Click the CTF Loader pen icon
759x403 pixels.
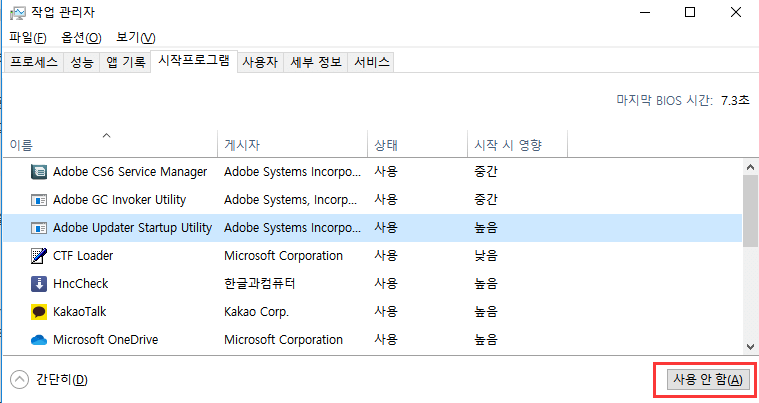coord(39,255)
